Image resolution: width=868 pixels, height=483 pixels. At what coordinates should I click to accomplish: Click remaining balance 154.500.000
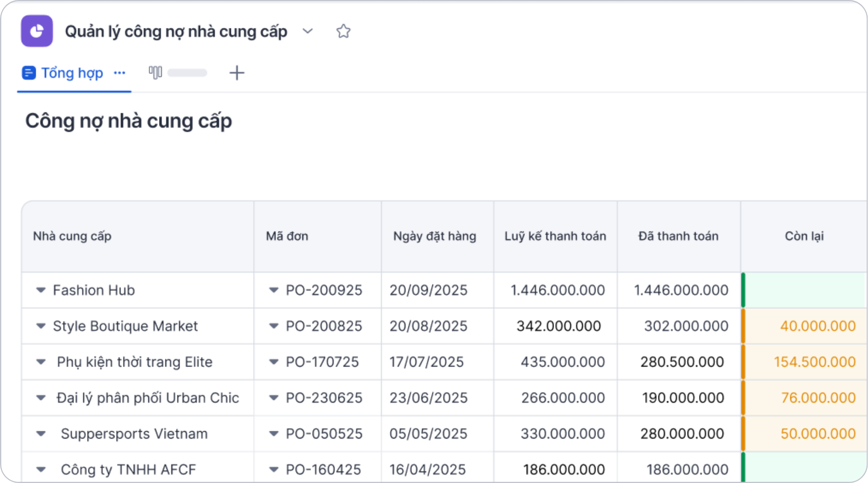(x=815, y=362)
